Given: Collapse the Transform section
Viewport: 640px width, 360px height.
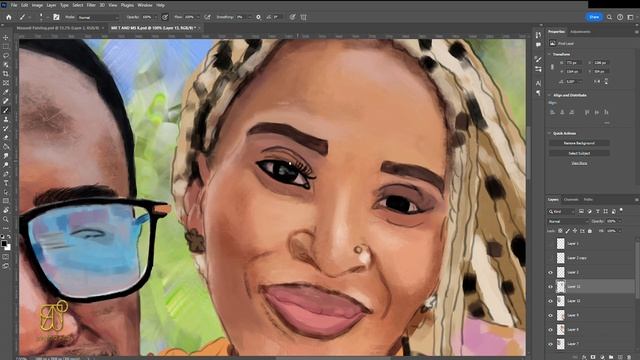Looking at the screenshot, I should [x=549, y=54].
